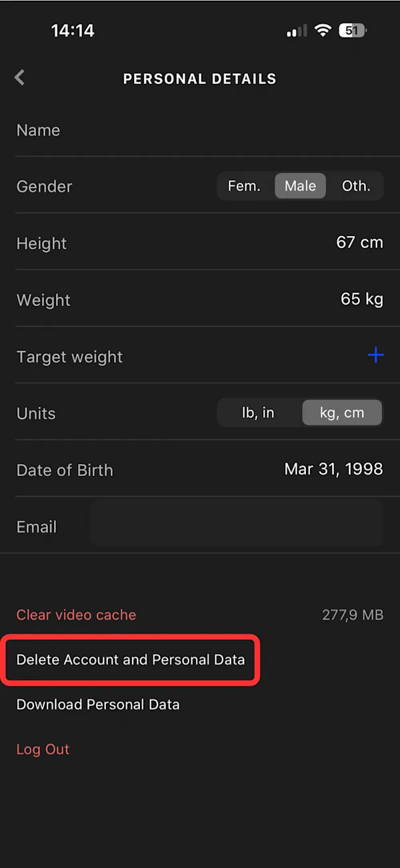Open the Weight value 65 kg
Screen dimensions: 400x868
(362, 299)
